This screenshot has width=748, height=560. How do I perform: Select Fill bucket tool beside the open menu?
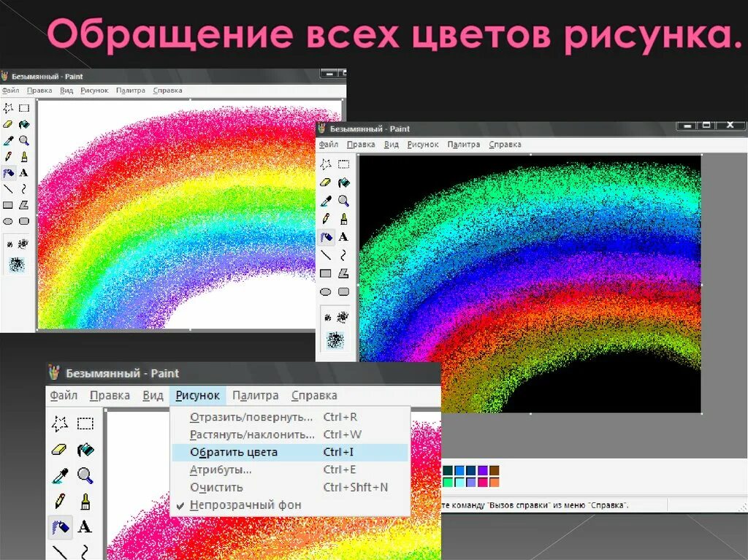tap(85, 450)
